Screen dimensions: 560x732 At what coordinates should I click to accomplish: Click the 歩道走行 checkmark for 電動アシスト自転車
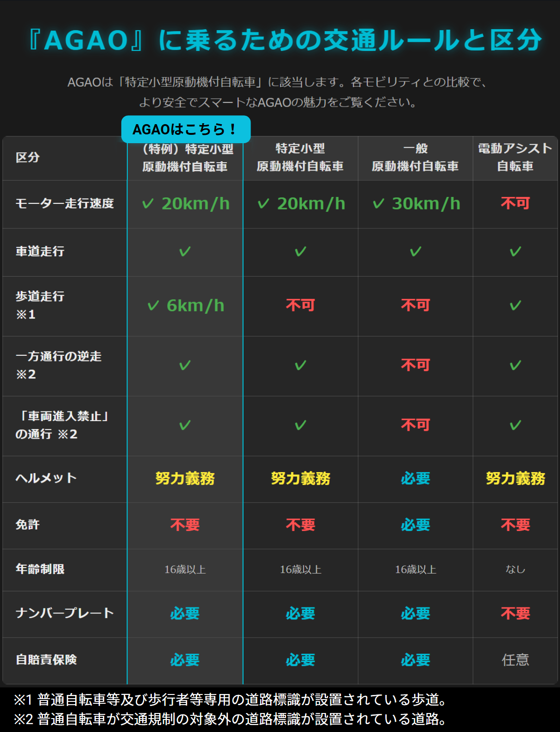(x=515, y=306)
